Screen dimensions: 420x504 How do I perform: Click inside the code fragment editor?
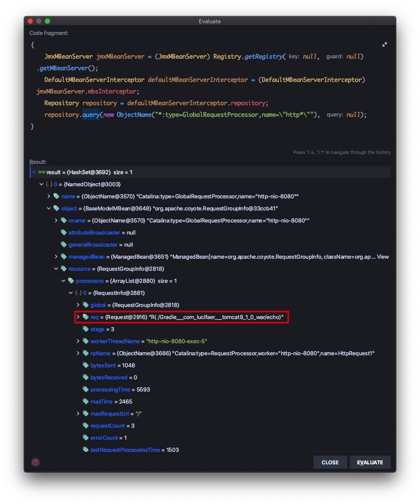[x=207, y=138]
